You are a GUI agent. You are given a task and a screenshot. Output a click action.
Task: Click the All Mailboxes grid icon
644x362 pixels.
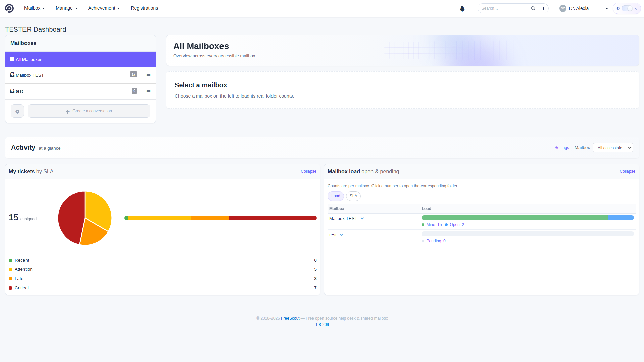12,59
